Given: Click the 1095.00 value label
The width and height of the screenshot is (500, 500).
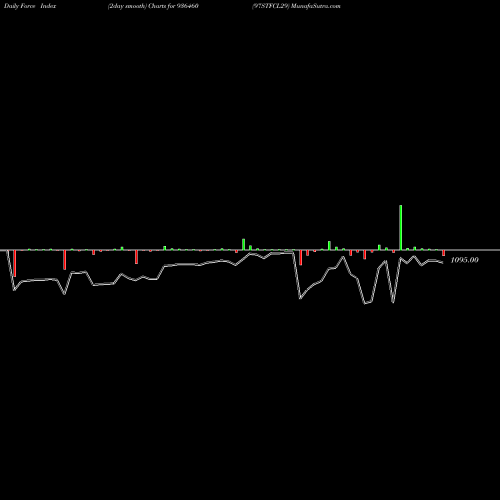Looking at the screenshot, I should coord(465,260).
